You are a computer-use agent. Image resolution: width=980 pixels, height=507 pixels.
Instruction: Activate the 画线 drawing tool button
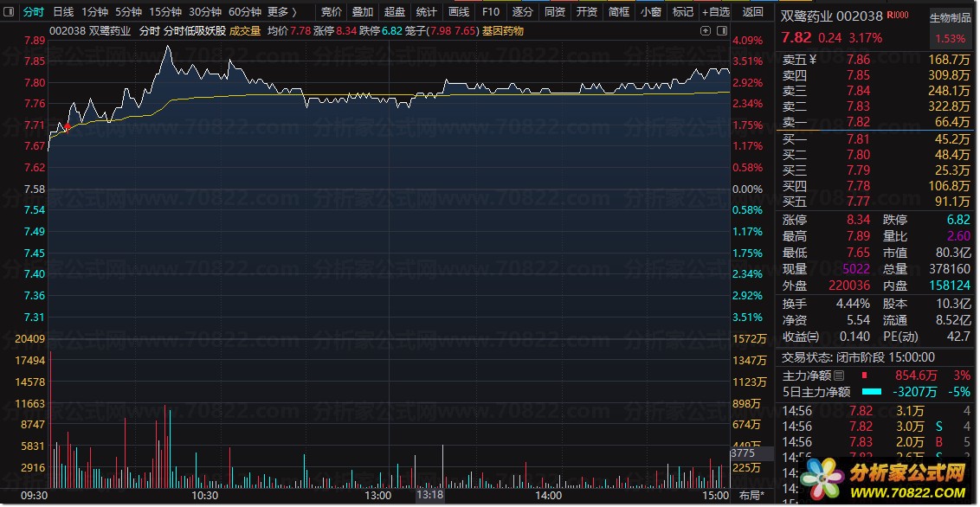pos(459,12)
